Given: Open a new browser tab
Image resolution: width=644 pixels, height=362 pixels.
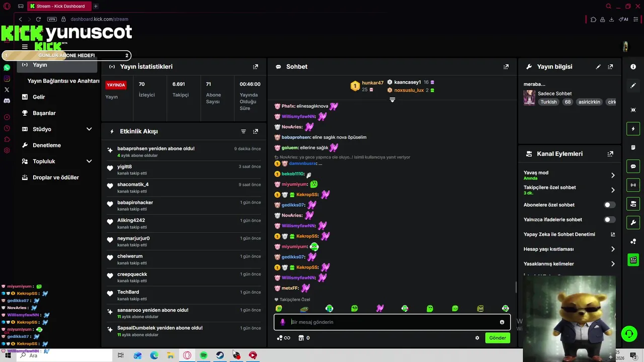Looking at the screenshot, I should click(96, 6).
